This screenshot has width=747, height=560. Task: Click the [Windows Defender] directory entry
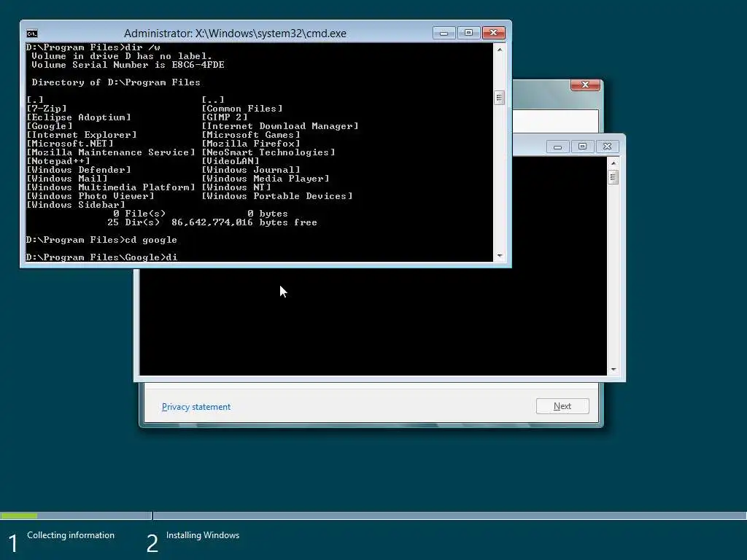79,170
